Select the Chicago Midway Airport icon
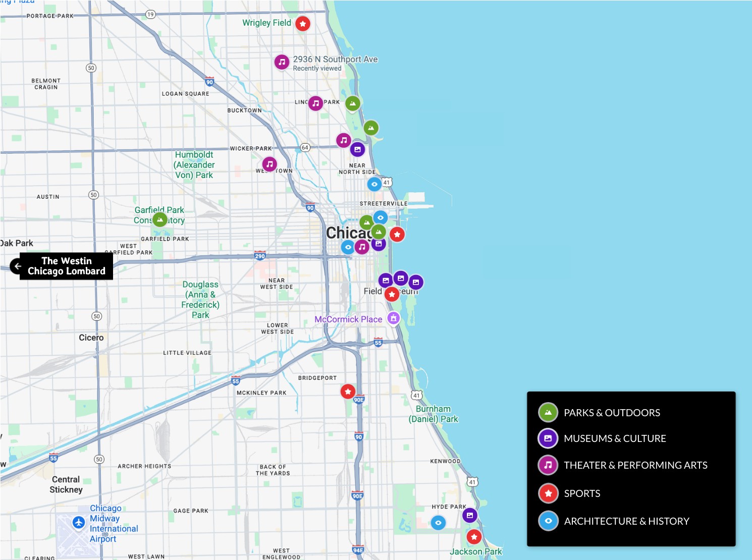 click(x=79, y=522)
